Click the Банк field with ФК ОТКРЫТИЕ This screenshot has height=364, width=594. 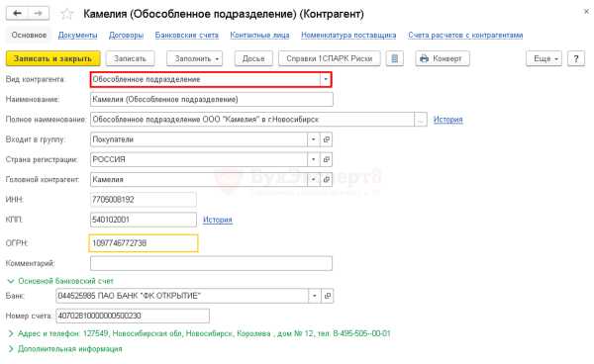[x=182, y=296]
